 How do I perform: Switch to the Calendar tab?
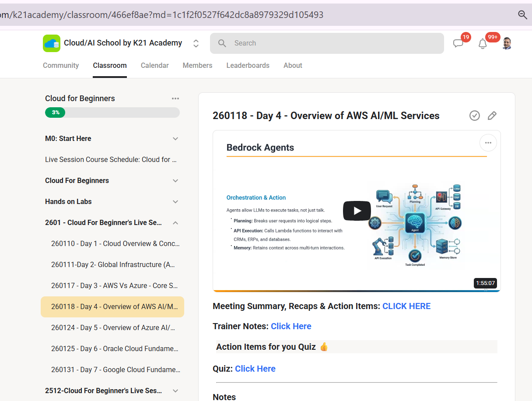[154, 65]
